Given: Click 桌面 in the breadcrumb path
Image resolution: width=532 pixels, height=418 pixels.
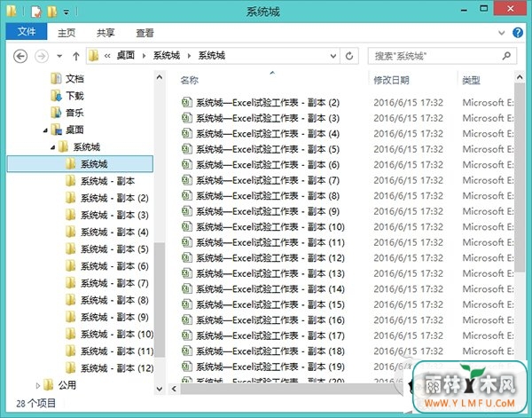Looking at the screenshot, I should point(126,55).
